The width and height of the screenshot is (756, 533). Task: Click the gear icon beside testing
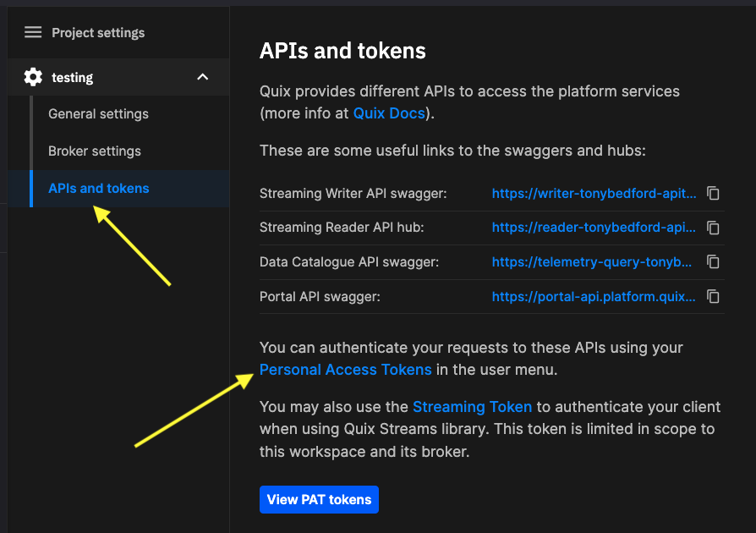pyautogui.click(x=33, y=77)
